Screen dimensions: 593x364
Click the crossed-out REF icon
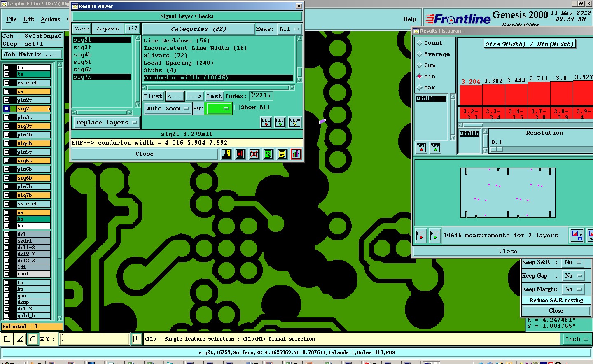[254, 154]
